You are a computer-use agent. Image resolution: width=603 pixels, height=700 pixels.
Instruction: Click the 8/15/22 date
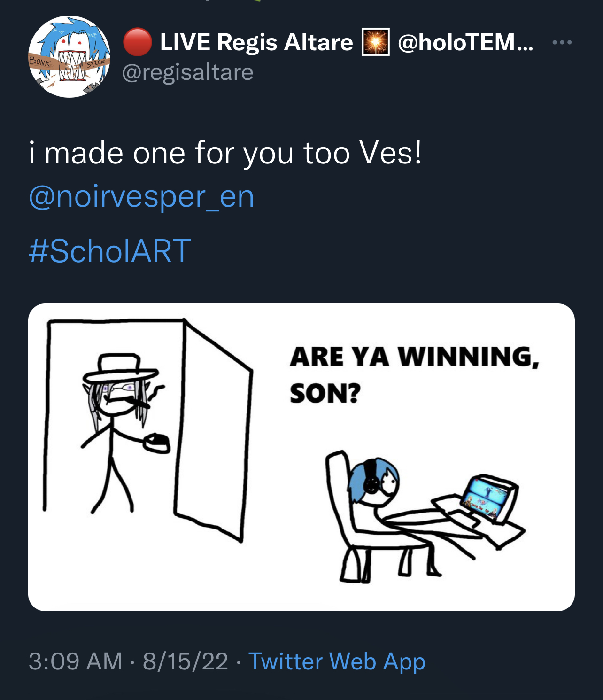point(186,661)
